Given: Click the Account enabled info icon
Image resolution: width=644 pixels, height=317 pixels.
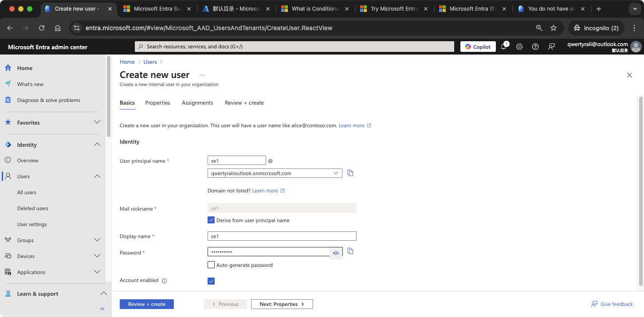Looking at the screenshot, I should [x=165, y=281].
